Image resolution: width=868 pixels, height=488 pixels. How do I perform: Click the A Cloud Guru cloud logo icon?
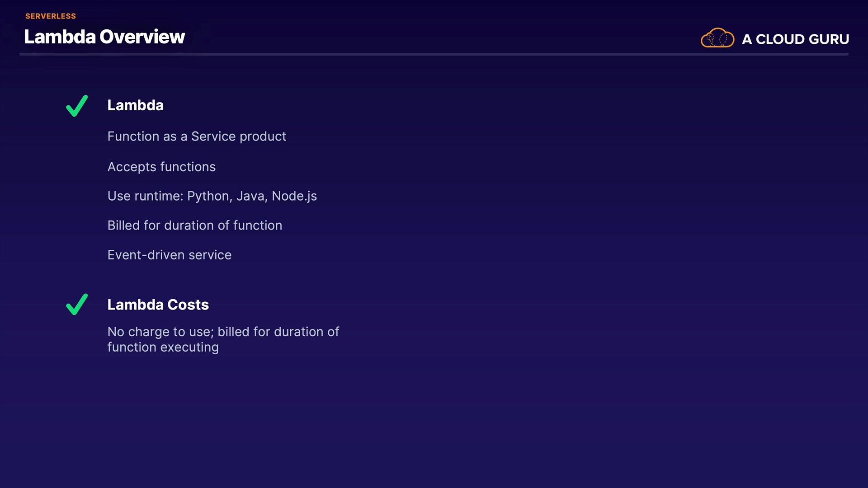click(717, 38)
